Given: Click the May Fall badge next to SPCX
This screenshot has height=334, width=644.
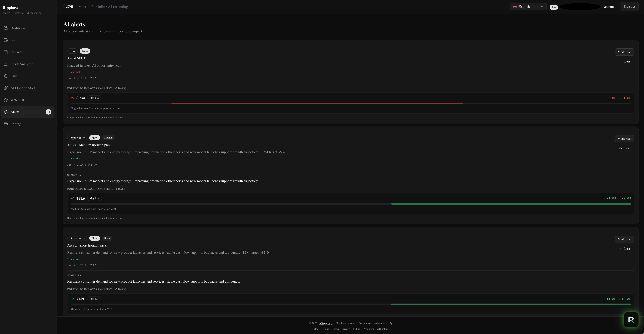Looking at the screenshot, I should (x=94, y=98).
